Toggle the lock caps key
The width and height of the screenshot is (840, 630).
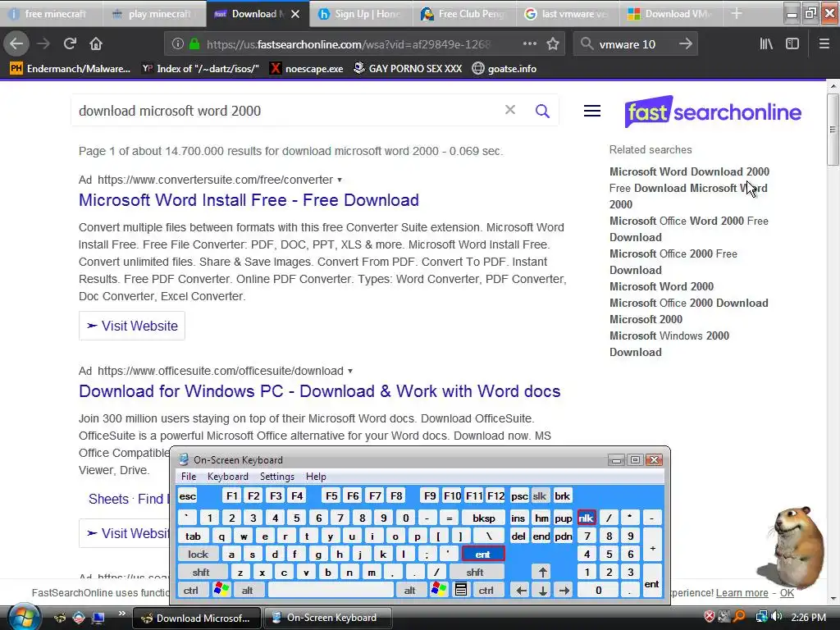[x=198, y=554]
